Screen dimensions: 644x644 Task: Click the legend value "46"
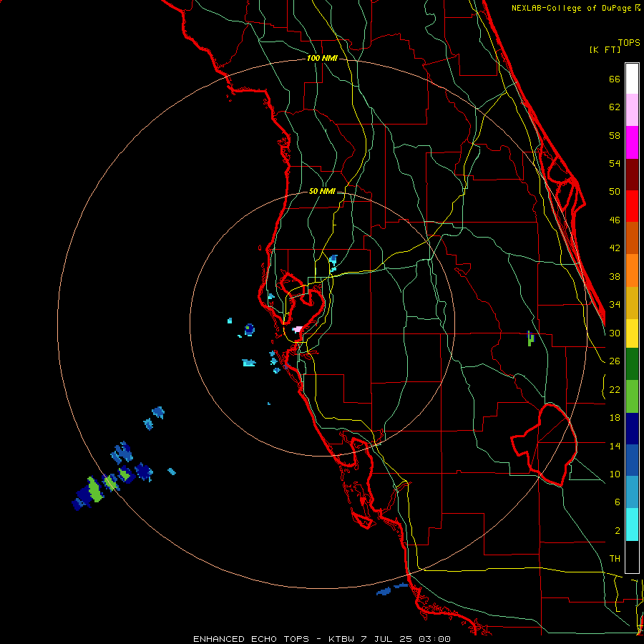click(x=615, y=220)
